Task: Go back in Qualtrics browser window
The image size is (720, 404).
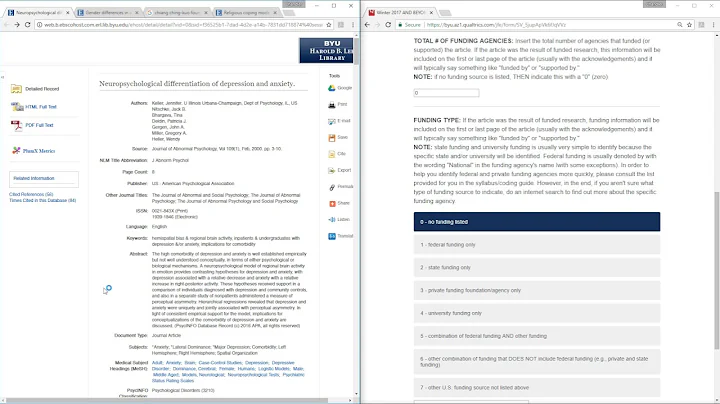Action: pos(367,25)
